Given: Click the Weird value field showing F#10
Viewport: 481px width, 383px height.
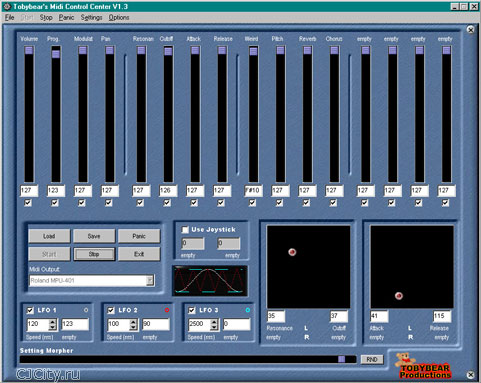Looking at the screenshot, I should 253,191.
